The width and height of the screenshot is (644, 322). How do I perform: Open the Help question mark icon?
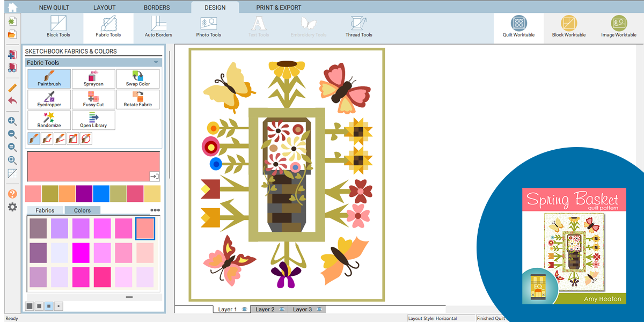click(x=12, y=194)
